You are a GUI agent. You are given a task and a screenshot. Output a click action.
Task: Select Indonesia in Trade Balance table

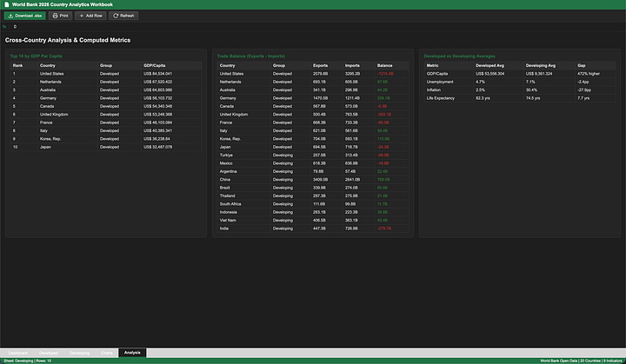pyautogui.click(x=229, y=212)
